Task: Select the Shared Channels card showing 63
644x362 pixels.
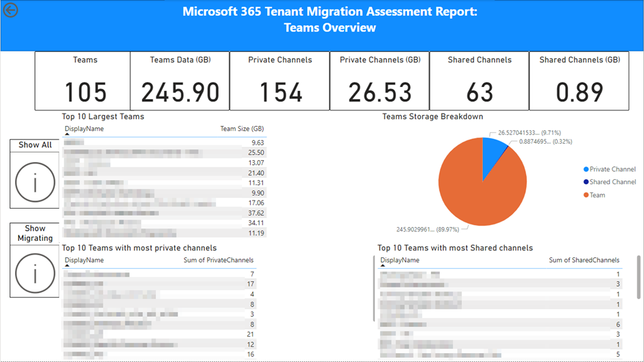Action: 480,81
